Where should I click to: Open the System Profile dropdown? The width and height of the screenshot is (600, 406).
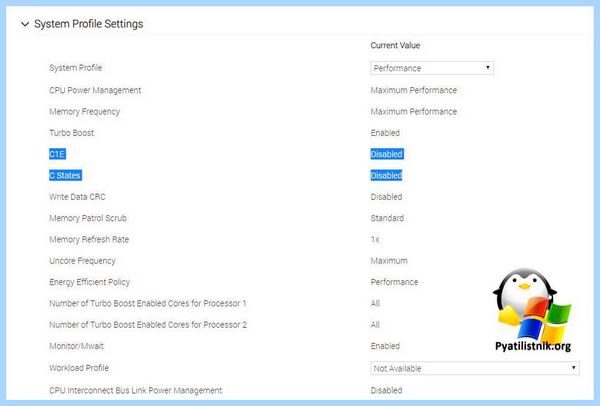(x=432, y=68)
